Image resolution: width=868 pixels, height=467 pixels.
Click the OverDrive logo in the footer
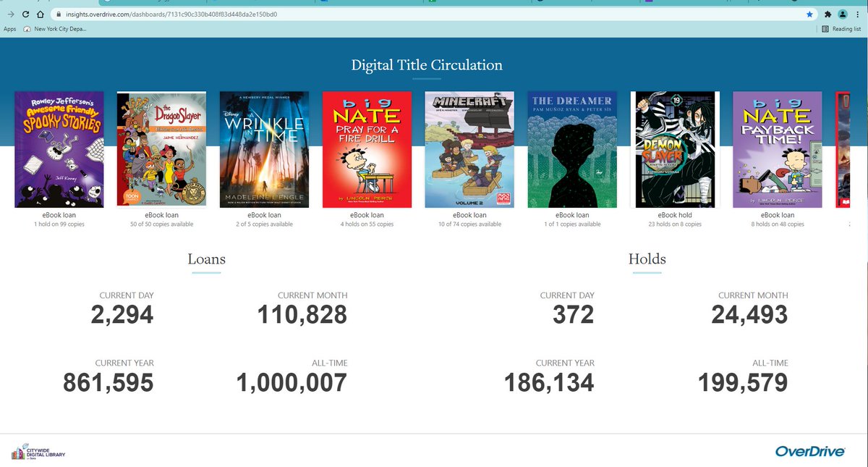click(810, 451)
